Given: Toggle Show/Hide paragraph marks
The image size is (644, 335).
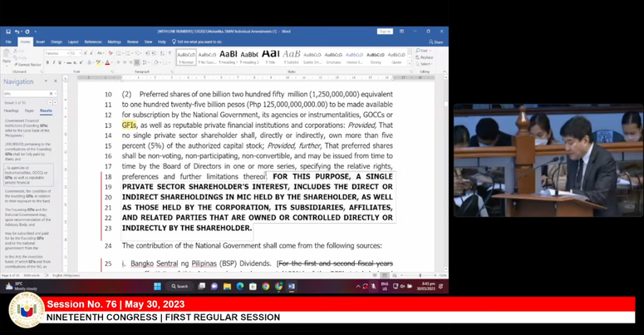Looking at the screenshot, I should pyautogui.click(x=170, y=53).
